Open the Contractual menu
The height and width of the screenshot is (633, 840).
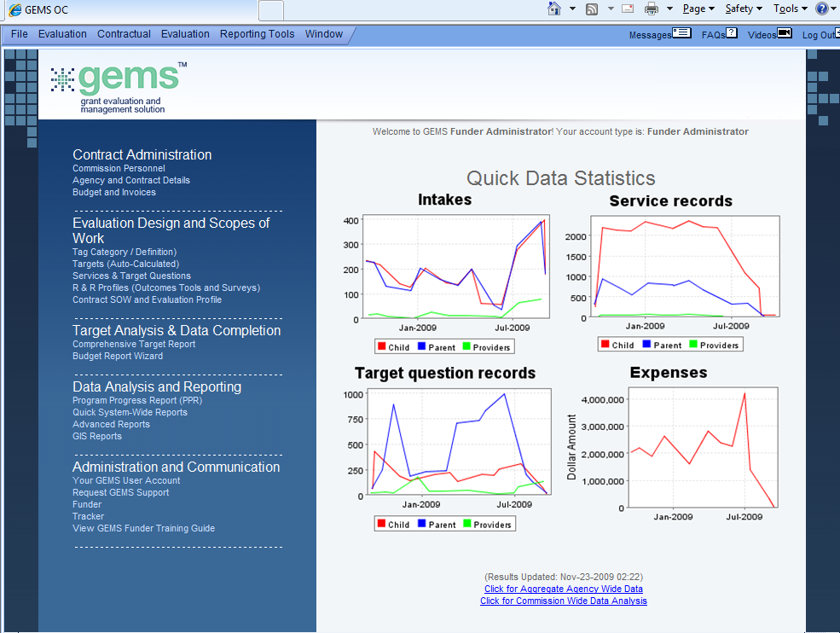[x=124, y=34]
